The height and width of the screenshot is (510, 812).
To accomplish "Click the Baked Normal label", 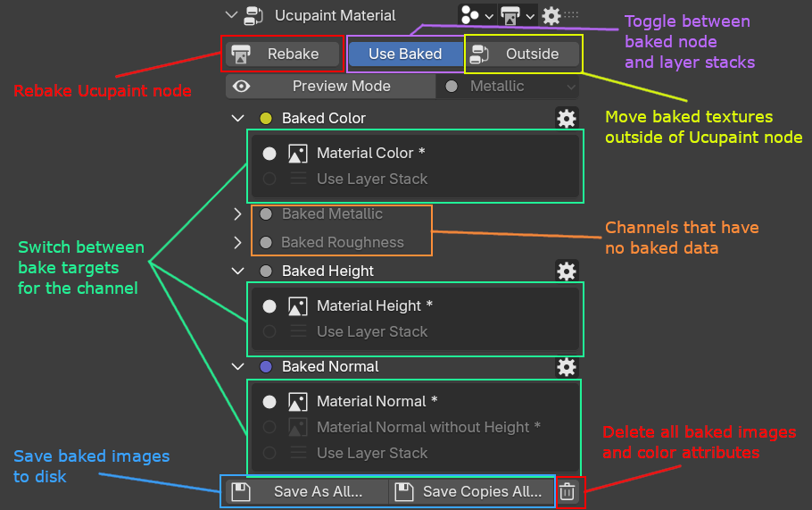I will [x=330, y=366].
